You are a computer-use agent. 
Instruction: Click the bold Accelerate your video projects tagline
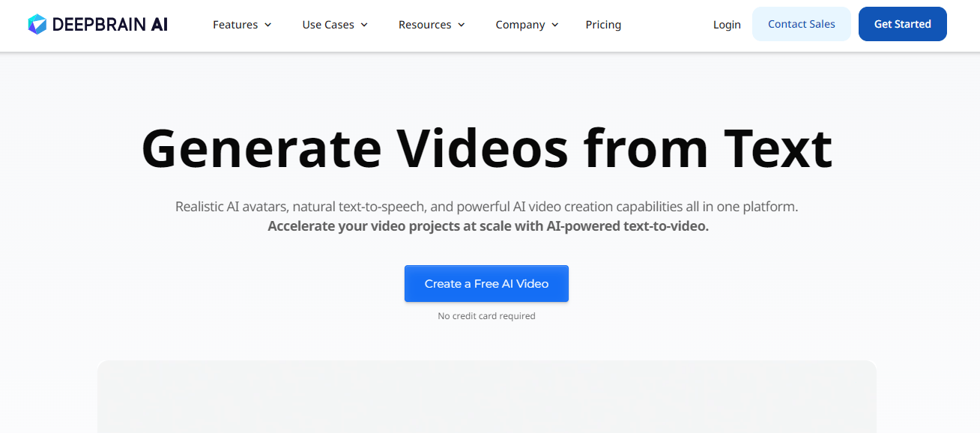[488, 225]
